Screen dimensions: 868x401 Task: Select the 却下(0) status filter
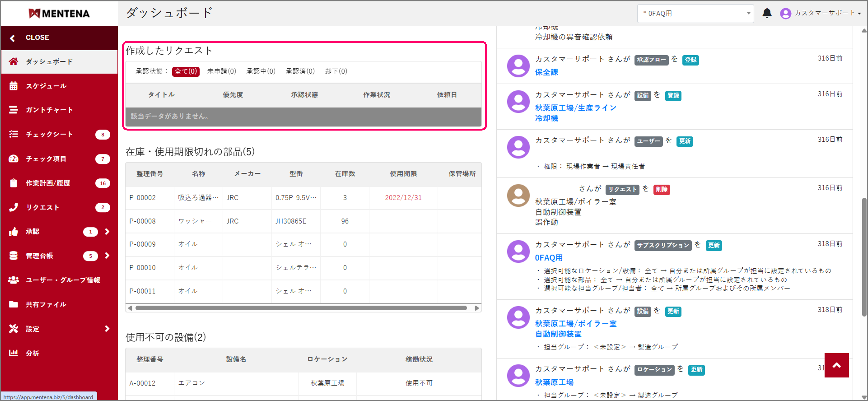pyautogui.click(x=336, y=71)
